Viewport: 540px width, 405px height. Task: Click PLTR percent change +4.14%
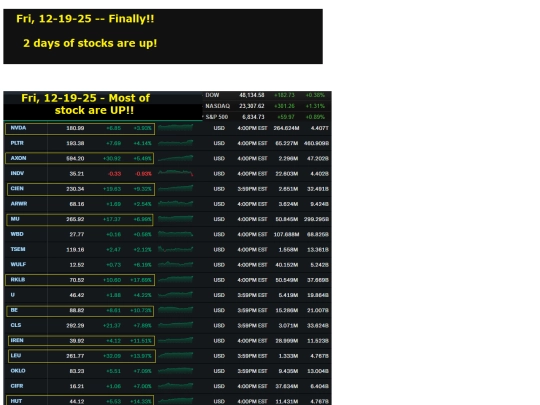(143, 143)
